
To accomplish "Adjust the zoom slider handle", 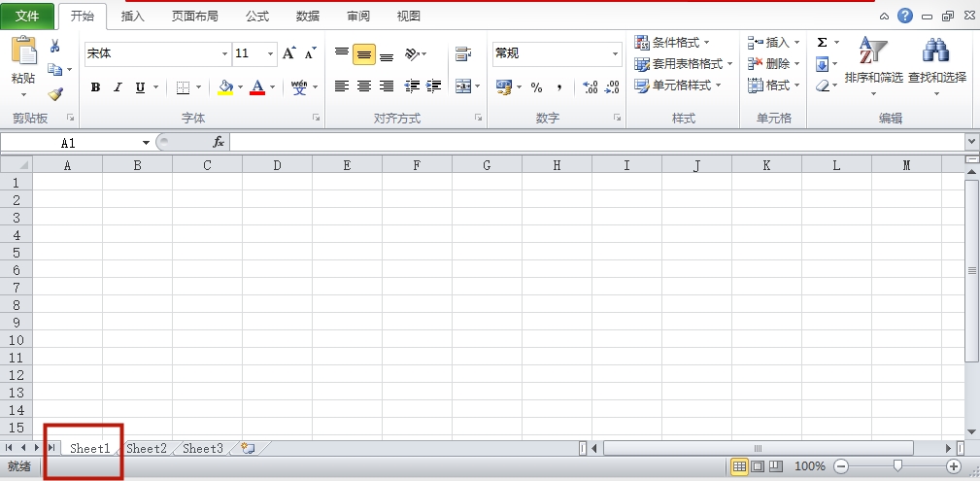I will pos(897,465).
